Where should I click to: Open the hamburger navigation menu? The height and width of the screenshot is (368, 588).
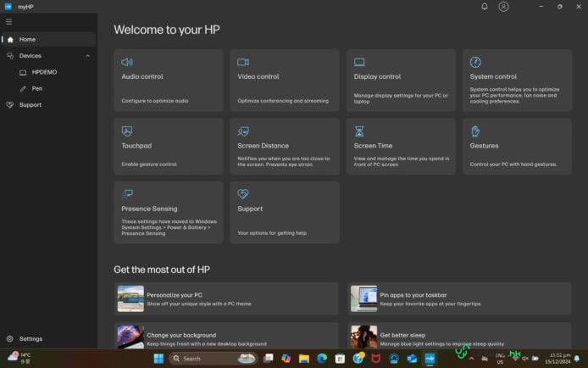click(x=9, y=22)
